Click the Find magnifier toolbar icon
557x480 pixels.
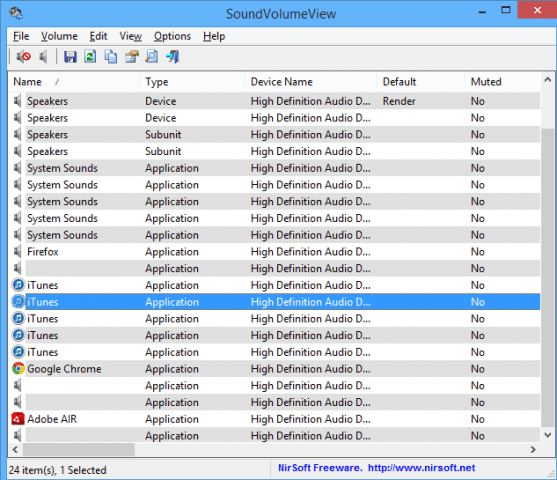pyautogui.click(x=152, y=56)
